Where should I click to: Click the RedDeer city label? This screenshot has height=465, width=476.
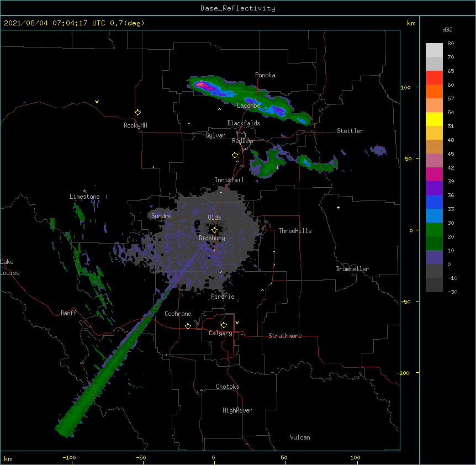(x=243, y=141)
